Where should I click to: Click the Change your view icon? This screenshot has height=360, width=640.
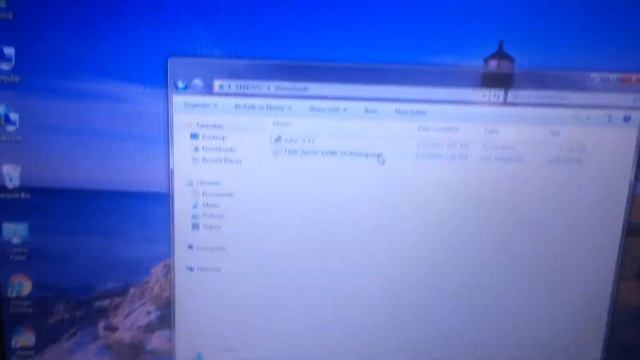tap(577, 118)
